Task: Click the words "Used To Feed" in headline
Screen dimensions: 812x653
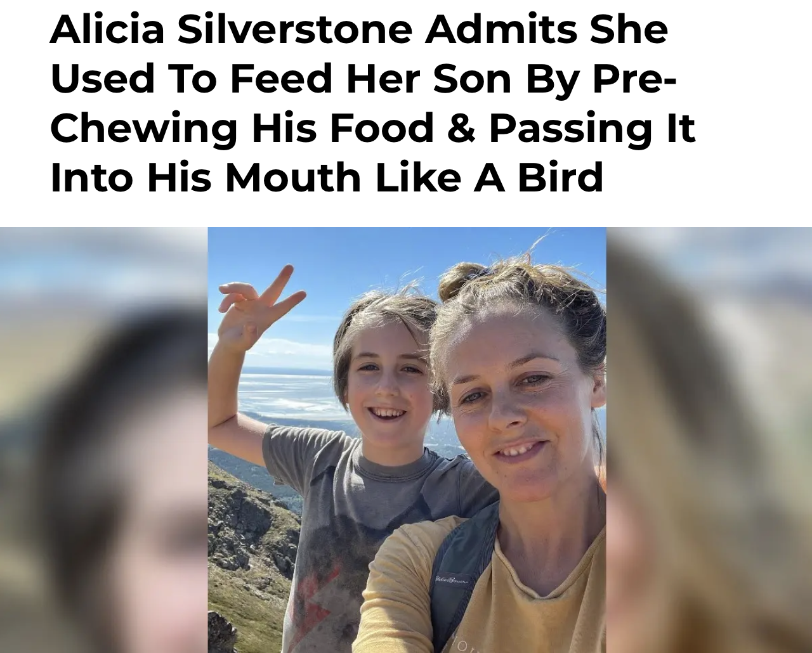Action: point(192,78)
